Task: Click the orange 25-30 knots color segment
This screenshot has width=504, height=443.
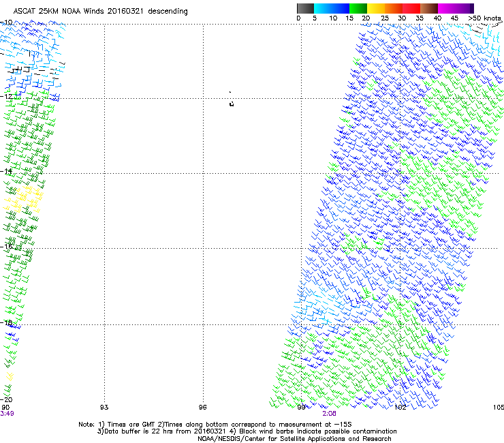Action: coord(394,8)
